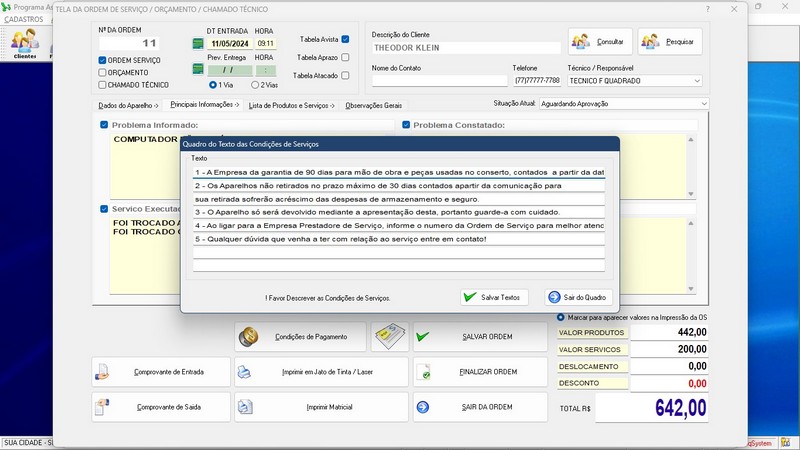Click the yellow notes icon button
Screen dimensions: 800x450
click(389, 337)
